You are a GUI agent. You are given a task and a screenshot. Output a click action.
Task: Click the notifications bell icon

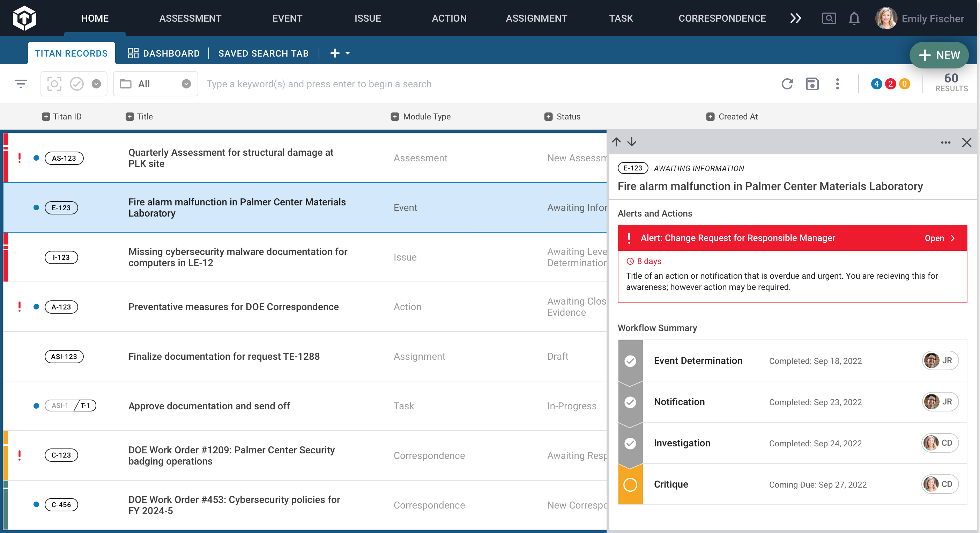pyautogui.click(x=854, y=18)
